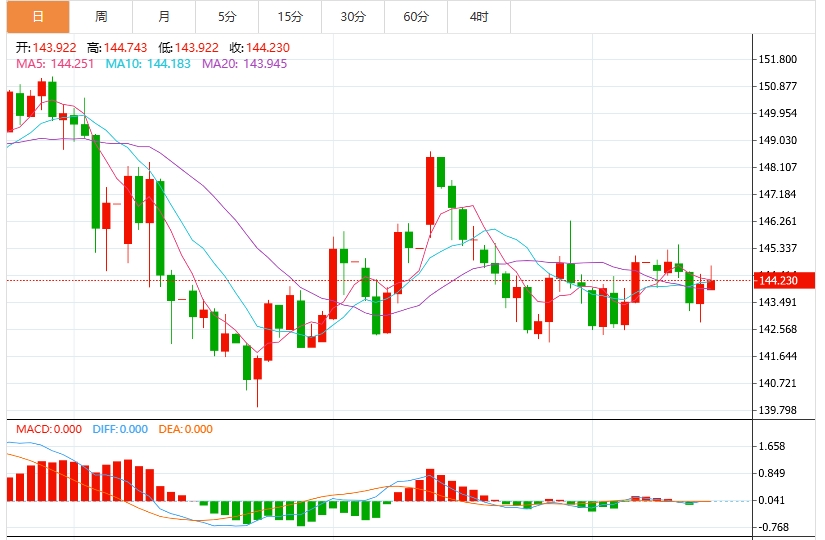This screenshot has width=825, height=540.
Task: Select the 日 daily chart tab
Action: pyautogui.click(x=38, y=17)
